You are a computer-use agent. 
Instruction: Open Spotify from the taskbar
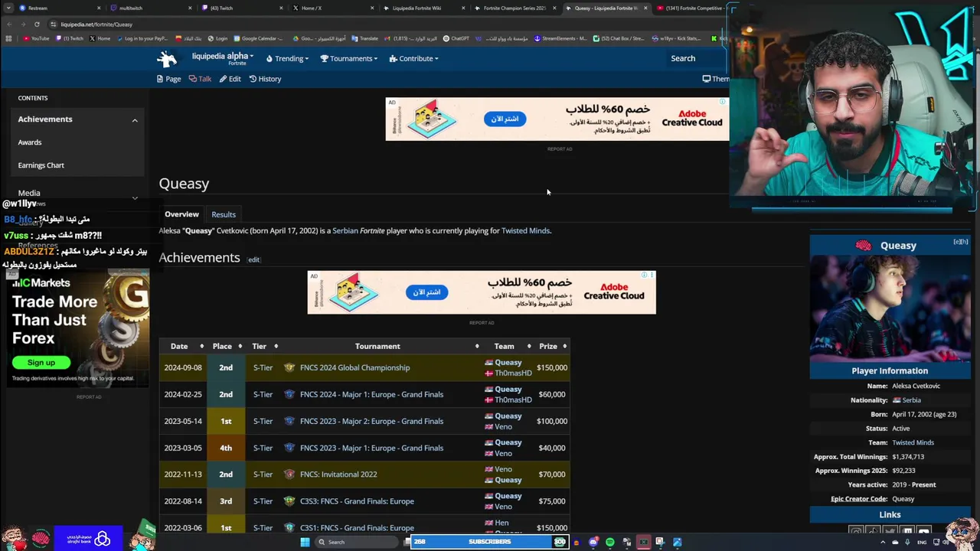(x=609, y=542)
